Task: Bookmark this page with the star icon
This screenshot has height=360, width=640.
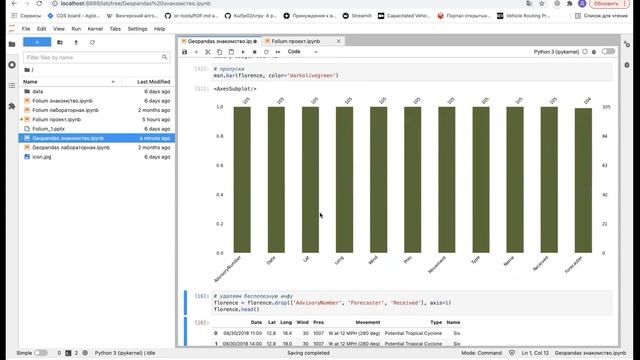Action: point(542,3)
